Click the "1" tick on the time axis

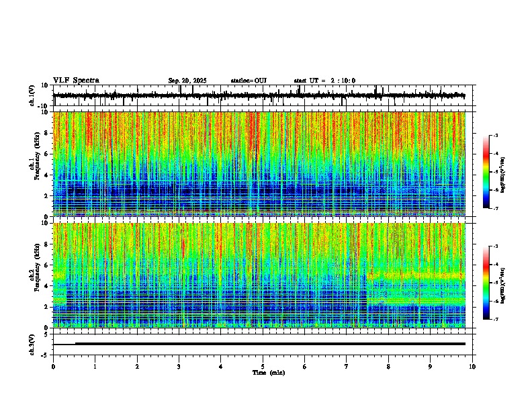[95, 367]
